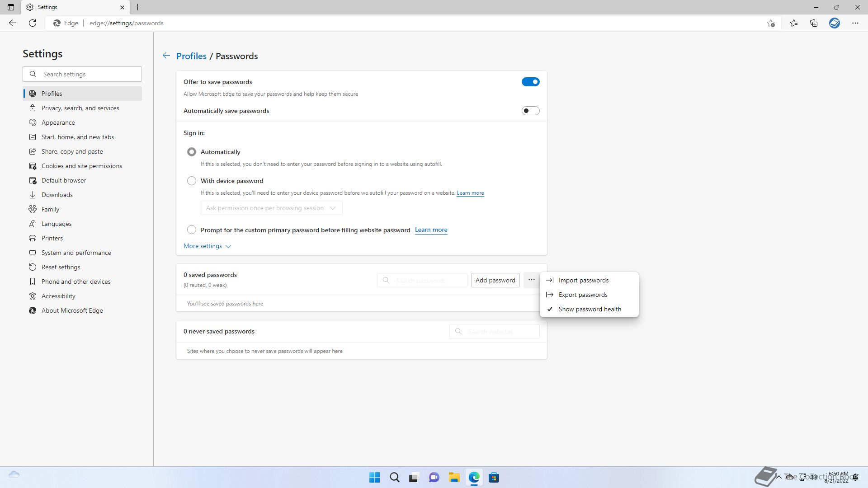Select custom primary password prompt radio option
The height and width of the screenshot is (488, 868).
[x=192, y=230]
